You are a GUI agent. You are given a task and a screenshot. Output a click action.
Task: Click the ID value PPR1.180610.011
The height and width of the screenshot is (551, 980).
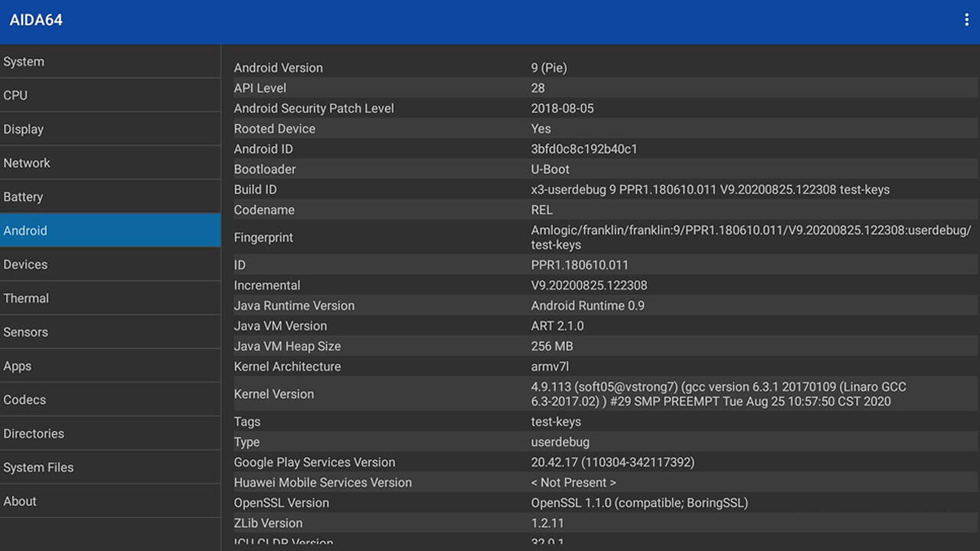pos(580,265)
